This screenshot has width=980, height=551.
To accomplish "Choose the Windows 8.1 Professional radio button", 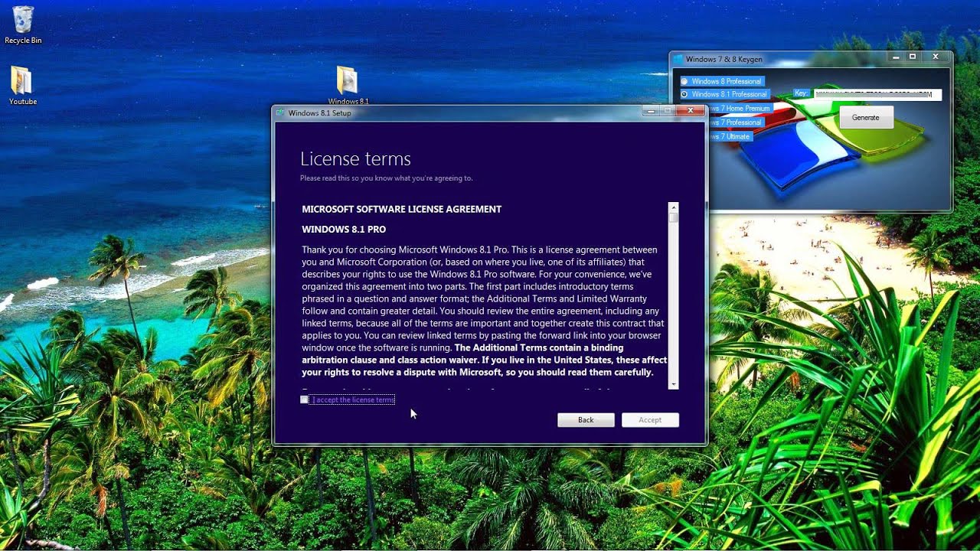I will [x=684, y=94].
